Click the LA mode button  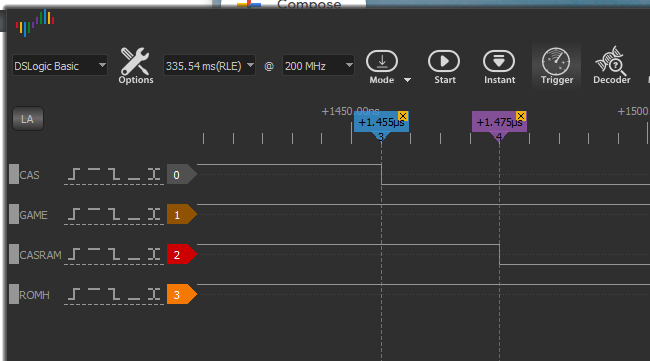27,119
